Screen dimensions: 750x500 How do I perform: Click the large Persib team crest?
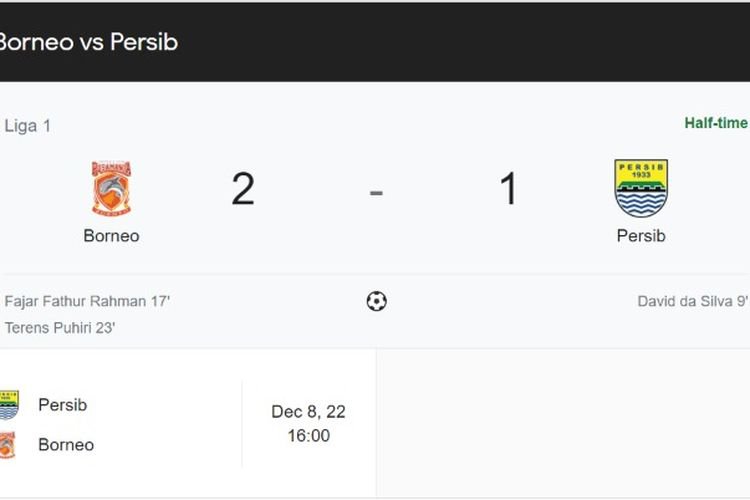[641, 188]
